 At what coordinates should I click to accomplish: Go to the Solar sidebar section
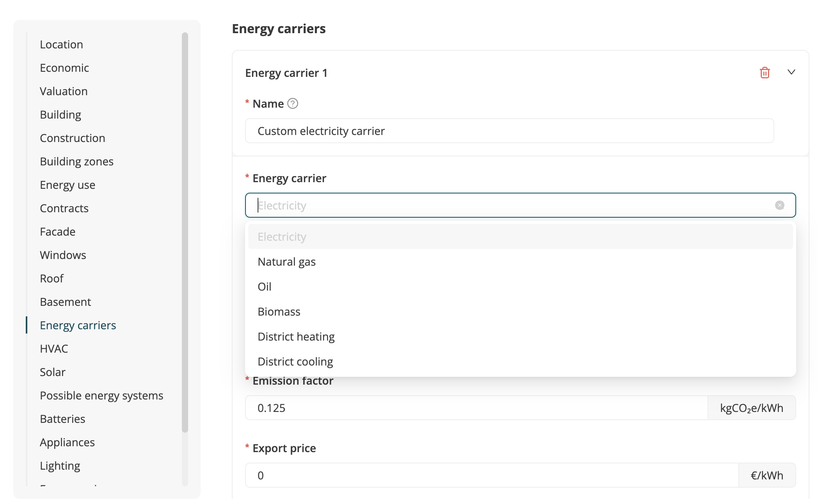click(53, 372)
